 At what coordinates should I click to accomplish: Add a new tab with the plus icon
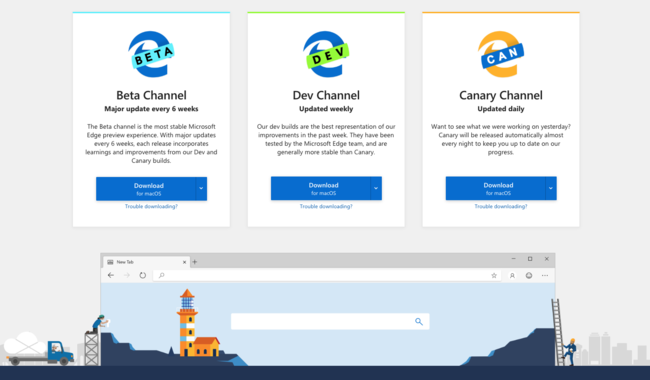pos(194,262)
